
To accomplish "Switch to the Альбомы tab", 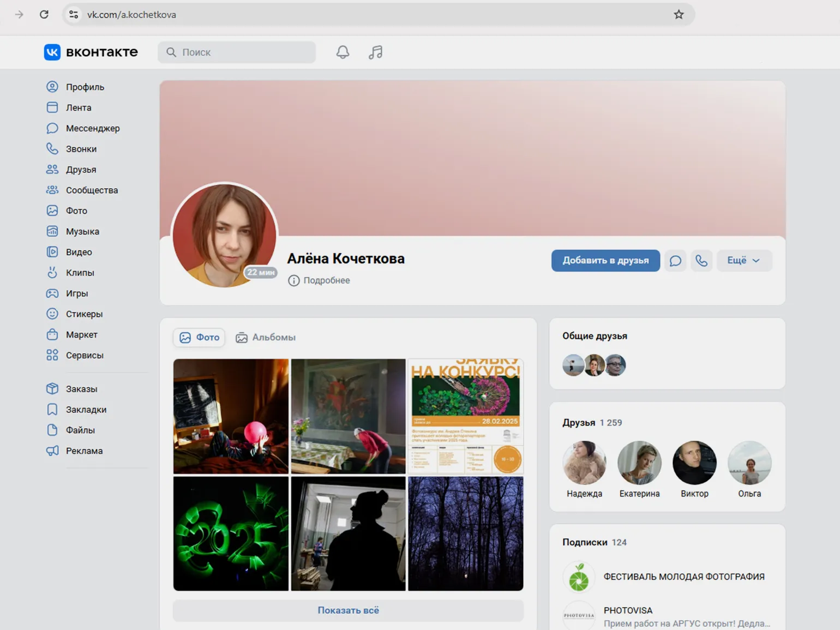I will 266,338.
